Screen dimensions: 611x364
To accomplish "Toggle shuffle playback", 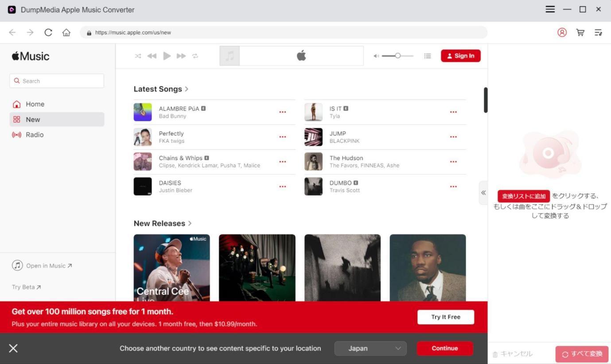I will (138, 56).
